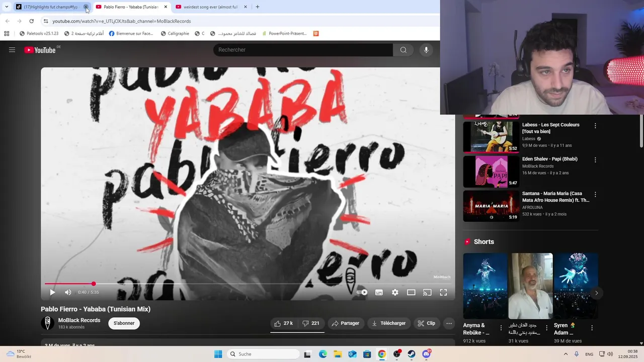Image resolution: width=644 pixels, height=362 pixels.
Task: Open options for Syren Adam short
Action: (x=592, y=328)
